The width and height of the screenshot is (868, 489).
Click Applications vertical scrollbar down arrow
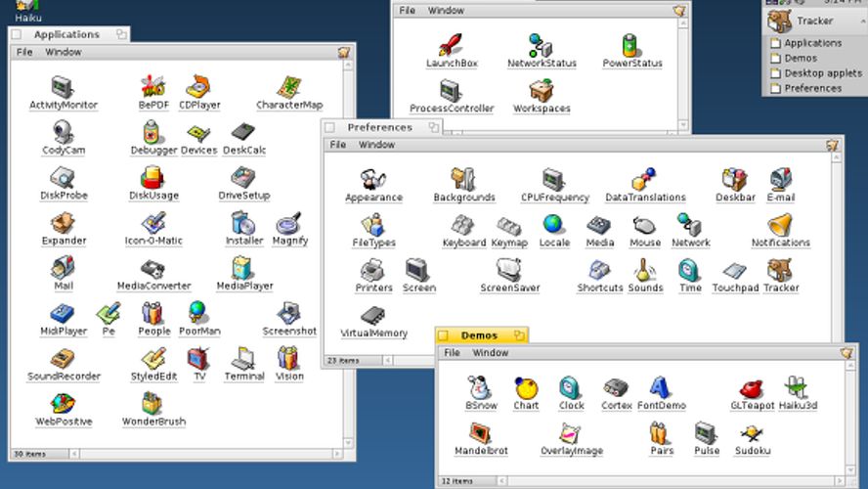click(x=348, y=443)
